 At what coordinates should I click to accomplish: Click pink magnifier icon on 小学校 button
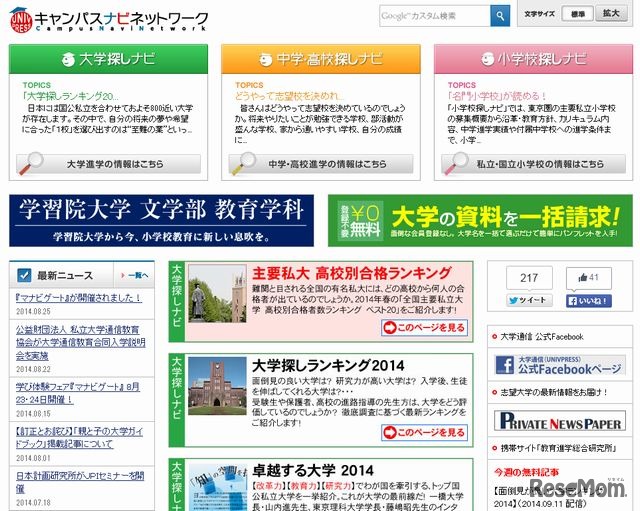456,163
